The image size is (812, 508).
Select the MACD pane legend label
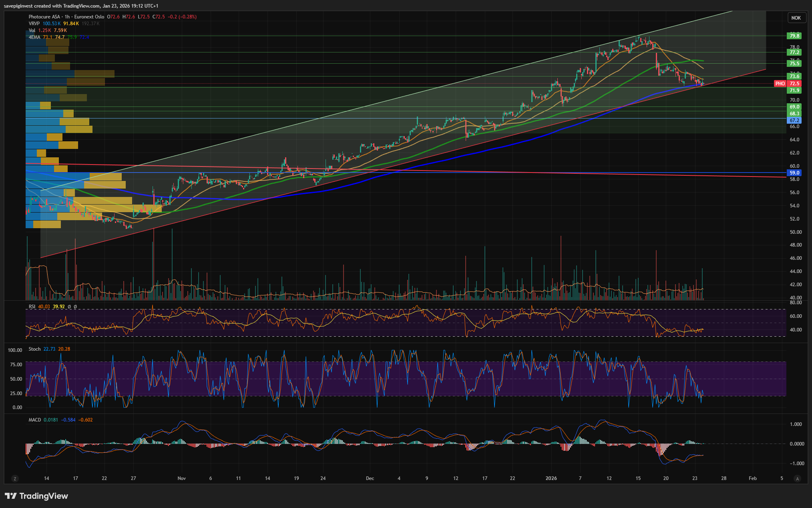(x=34, y=420)
